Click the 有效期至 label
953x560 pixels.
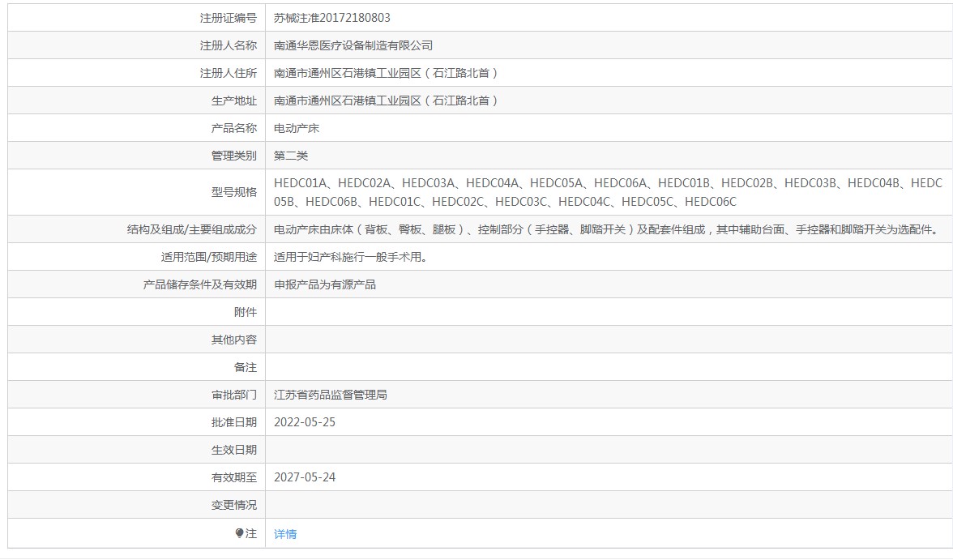click(x=234, y=478)
